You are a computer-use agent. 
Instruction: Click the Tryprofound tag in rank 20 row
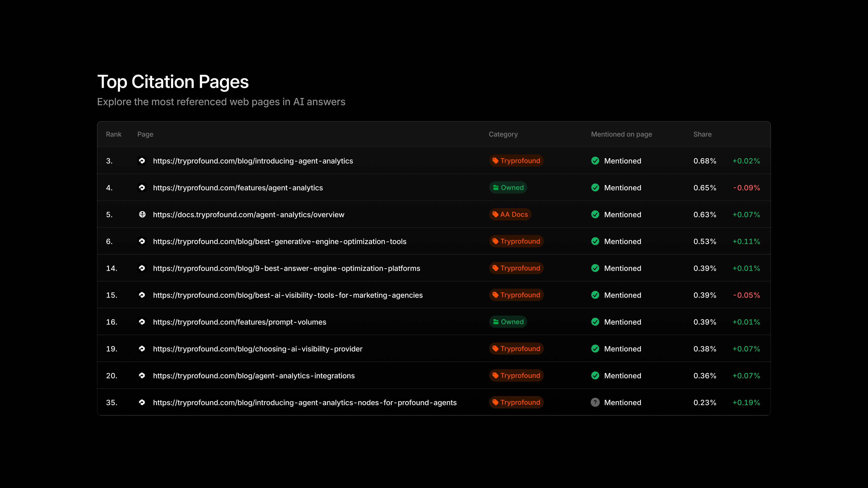516,375
